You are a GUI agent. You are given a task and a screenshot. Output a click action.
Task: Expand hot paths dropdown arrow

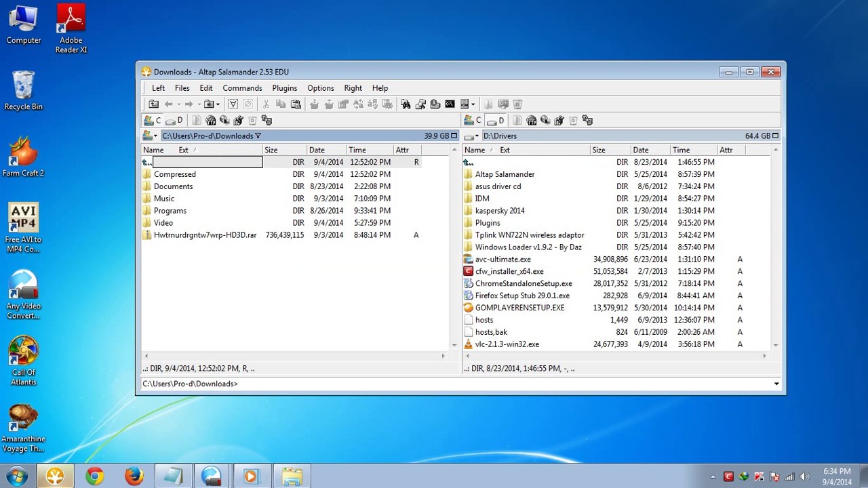pyautogui.click(x=218, y=104)
